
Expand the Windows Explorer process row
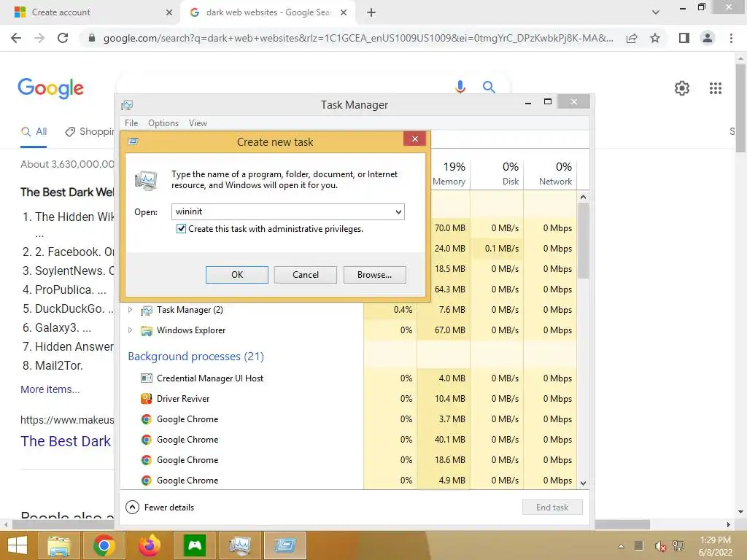click(x=130, y=330)
